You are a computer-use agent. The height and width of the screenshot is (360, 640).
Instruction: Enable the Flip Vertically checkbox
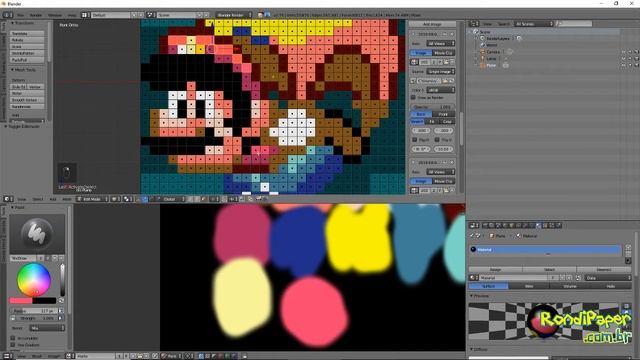(x=437, y=140)
